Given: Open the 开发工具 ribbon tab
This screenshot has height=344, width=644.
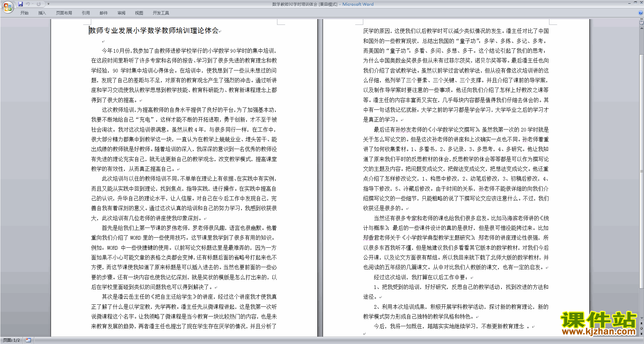Looking at the screenshot, I should click(x=161, y=13).
